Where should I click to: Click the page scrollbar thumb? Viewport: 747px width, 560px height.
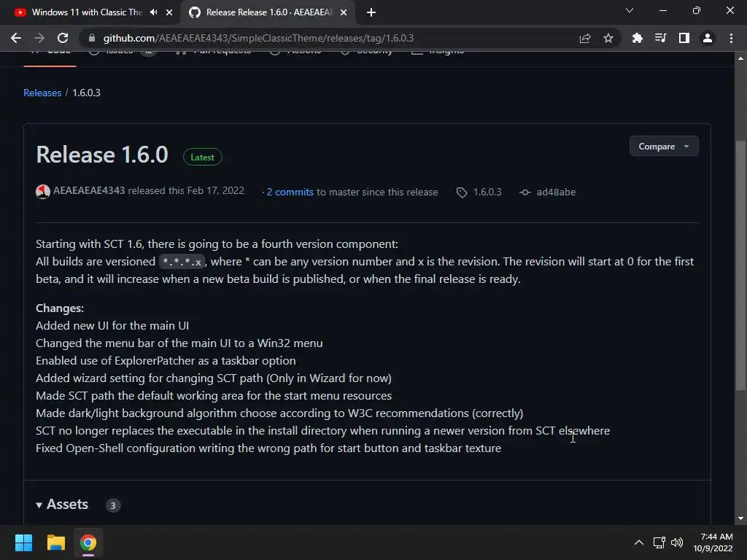740,265
